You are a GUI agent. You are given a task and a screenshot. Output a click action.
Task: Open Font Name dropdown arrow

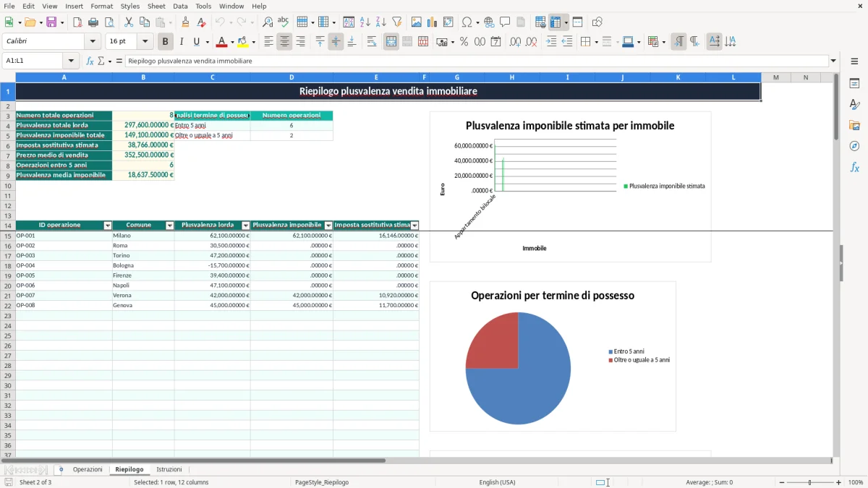pyautogui.click(x=93, y=42)
